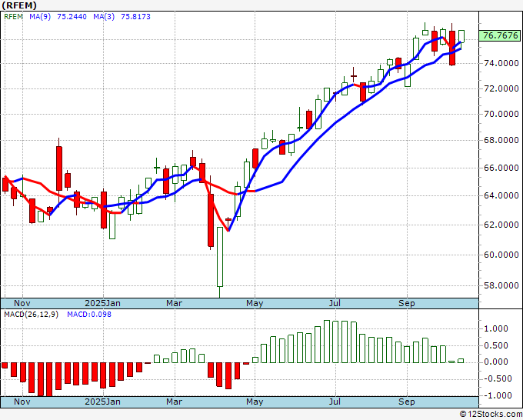Image resolution: width=523 pixels, height=420 pixels.
Task: Click the 62.0000 price axis label
Action: click(x=501, y=225)
